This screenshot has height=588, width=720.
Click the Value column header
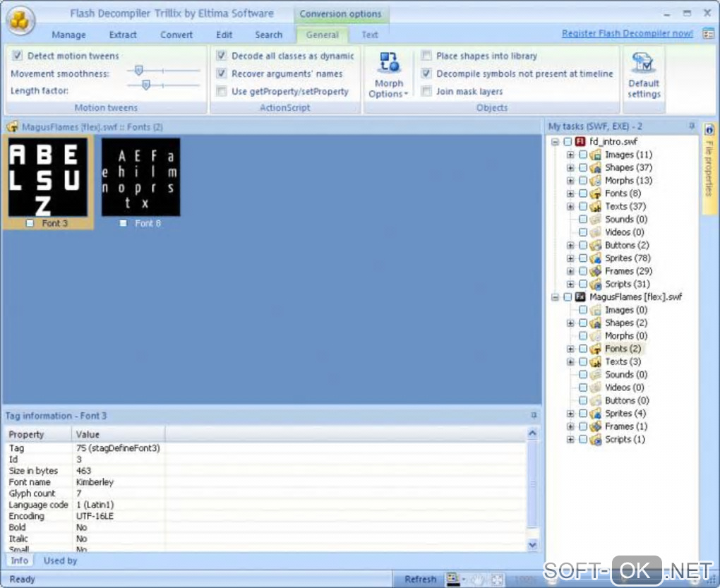click(x=119, y=434)
